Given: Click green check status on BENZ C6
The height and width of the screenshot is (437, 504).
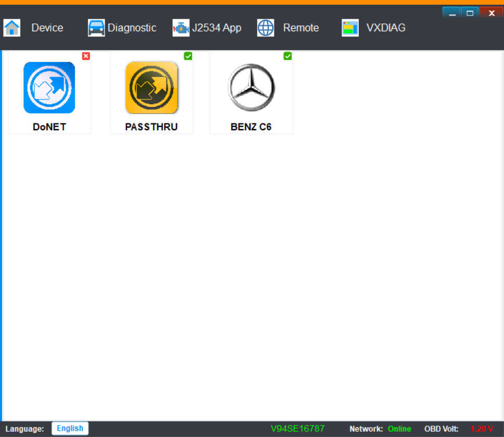Looking at the screenshot, I should [x=288, y=56].
